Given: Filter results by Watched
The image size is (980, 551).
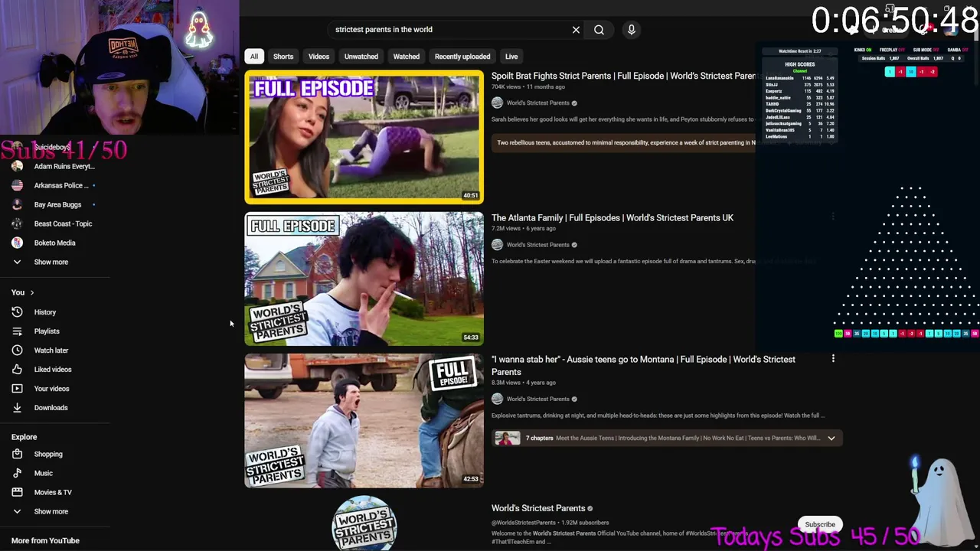Looking at the screenshot, I should tap(407, 57).
